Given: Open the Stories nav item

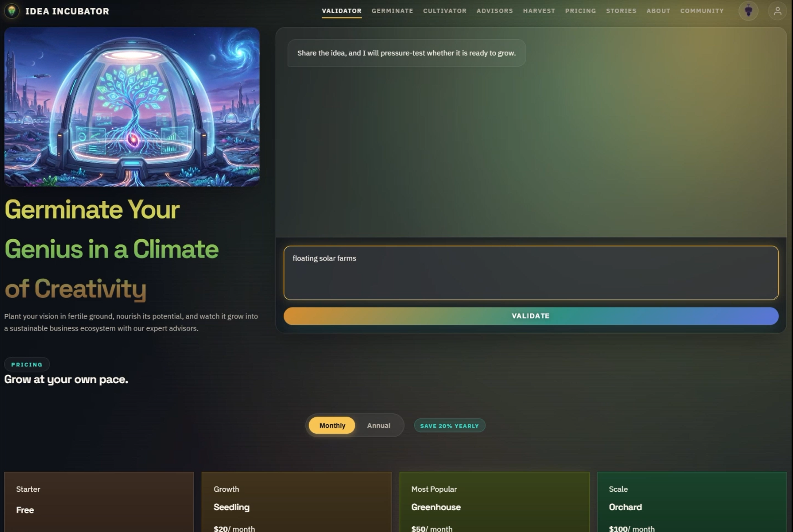Looking at the screenshot, I should (621, 11).
